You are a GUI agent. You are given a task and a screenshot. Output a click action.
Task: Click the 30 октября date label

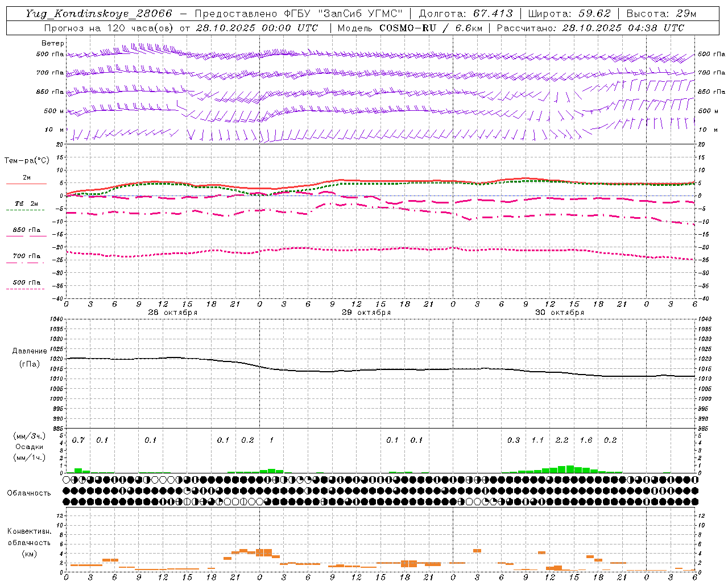[560, 313]
